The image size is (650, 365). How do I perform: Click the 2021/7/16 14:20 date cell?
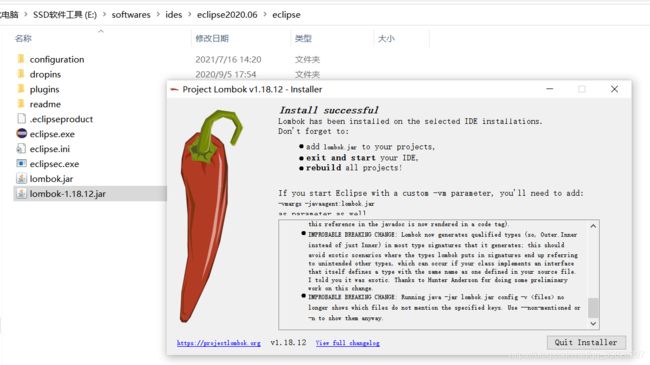tap(228, 59)
